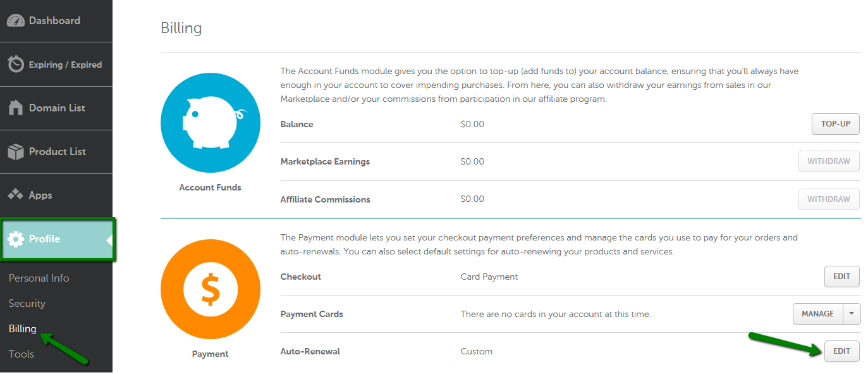Click the Product List box icon
Screen dimensions: 868x374
click(x=16, y=152)
